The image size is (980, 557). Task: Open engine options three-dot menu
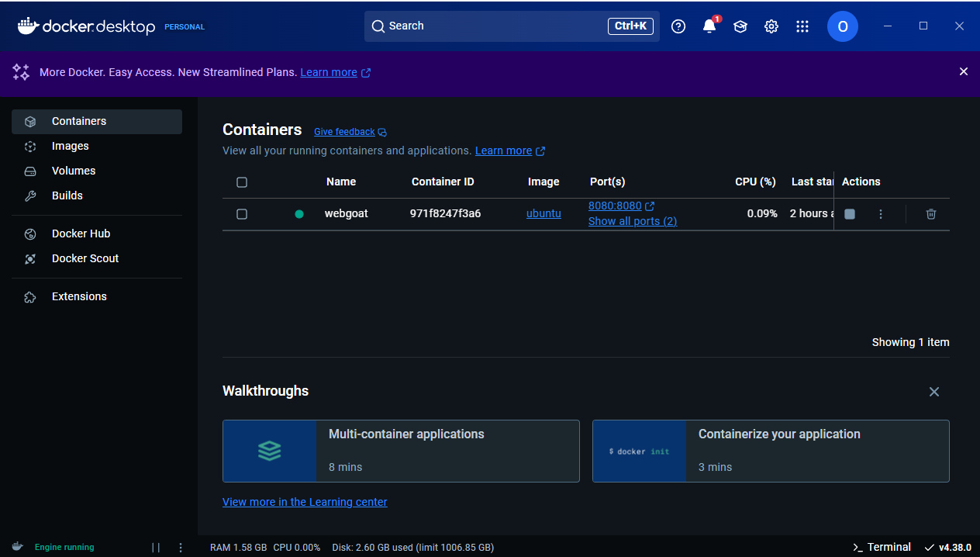click(x=181, y=548)
